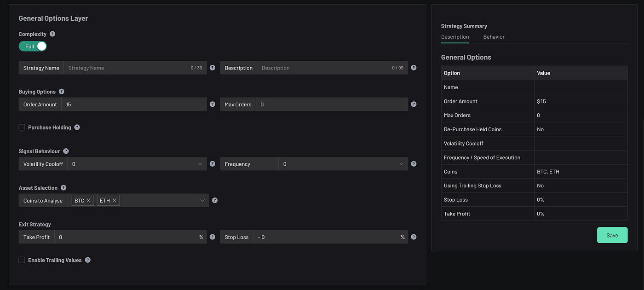This screenshot has width=644, height=290.
Task: Click the Save button
Action: [612, 235]
